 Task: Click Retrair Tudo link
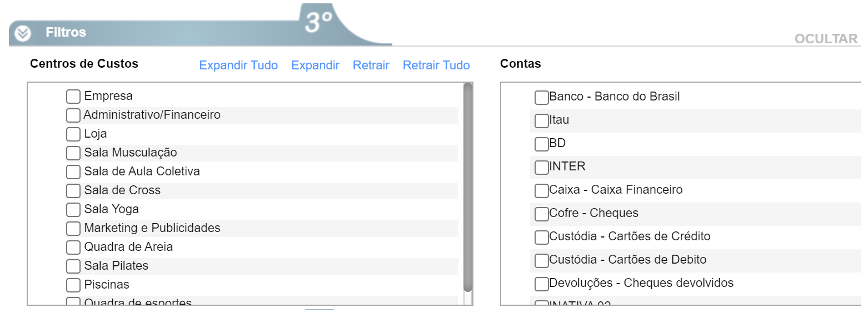[x=436, y=65]
